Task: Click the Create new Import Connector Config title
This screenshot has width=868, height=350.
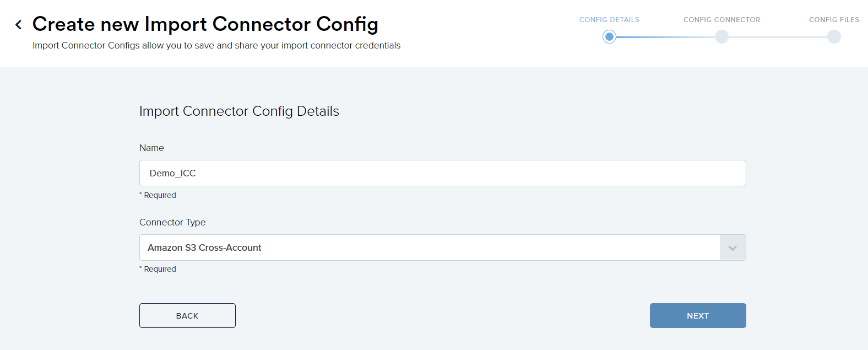Action: [205, 24]
